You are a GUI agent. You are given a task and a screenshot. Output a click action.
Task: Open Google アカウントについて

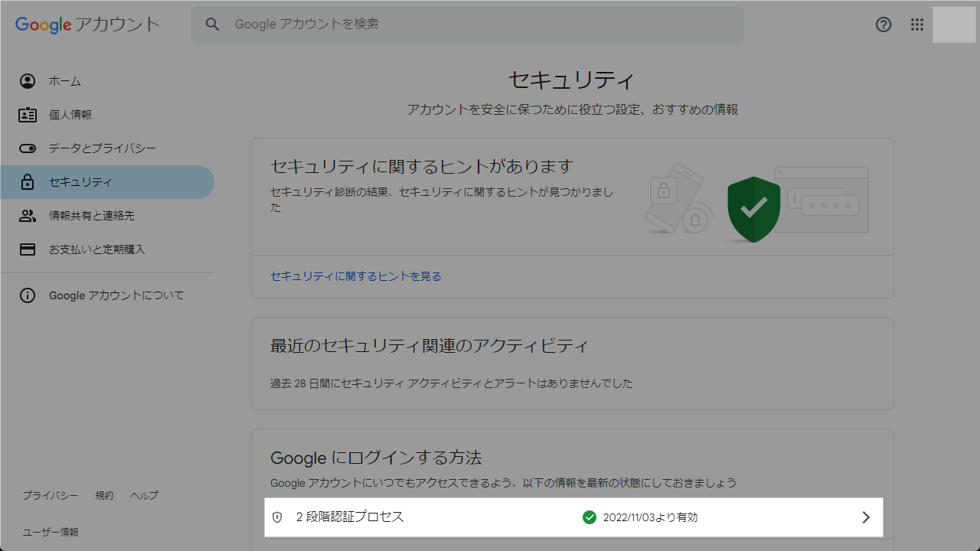coord(107,295)
